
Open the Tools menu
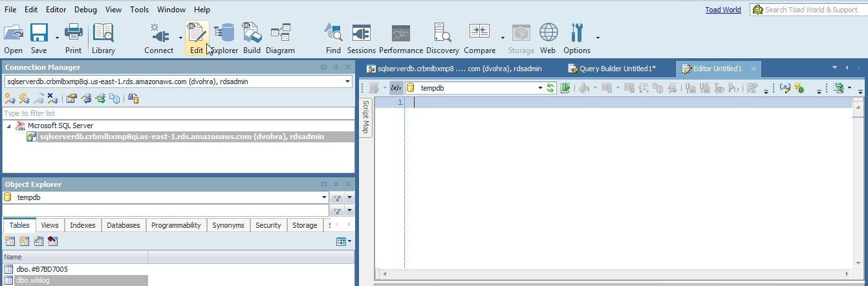pos(139,10)
